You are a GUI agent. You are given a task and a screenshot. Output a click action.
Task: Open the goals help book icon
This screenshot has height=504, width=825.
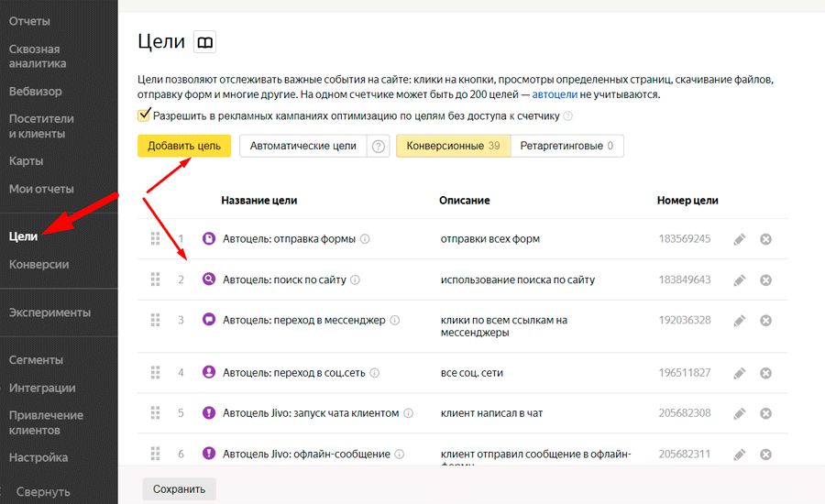[204, 42]
